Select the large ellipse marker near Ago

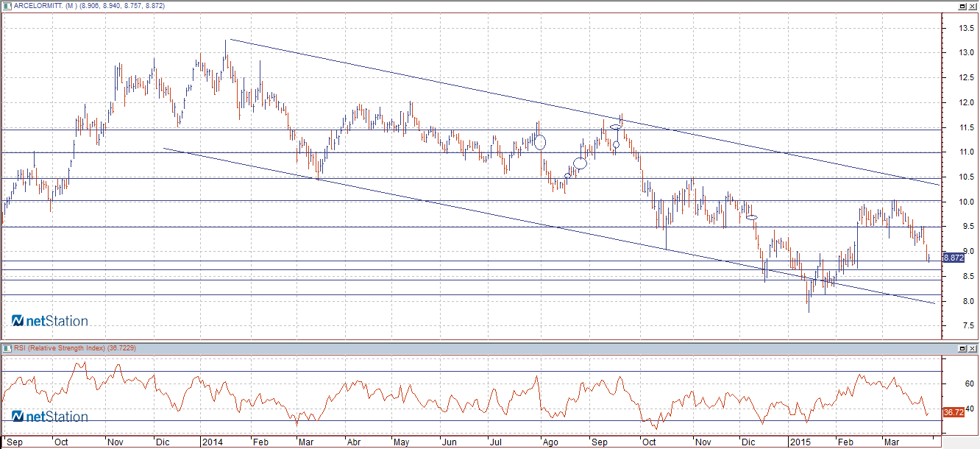point(540,141)
